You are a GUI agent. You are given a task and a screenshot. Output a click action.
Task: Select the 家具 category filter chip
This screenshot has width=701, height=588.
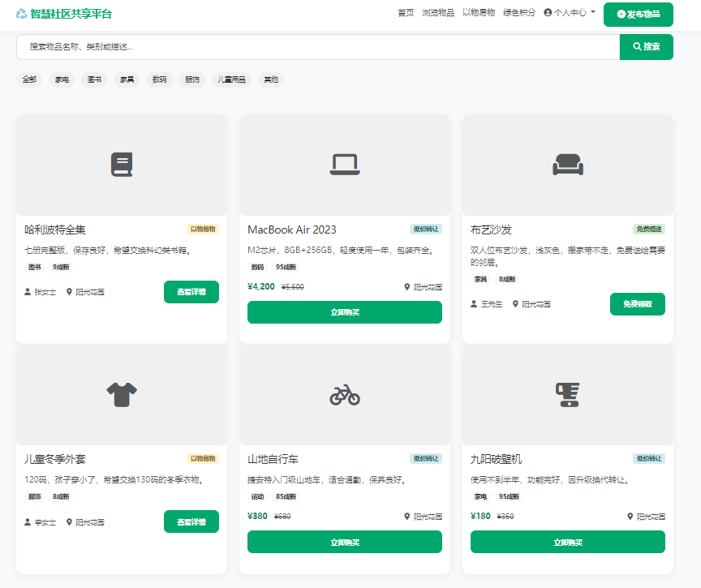[127, 79]
